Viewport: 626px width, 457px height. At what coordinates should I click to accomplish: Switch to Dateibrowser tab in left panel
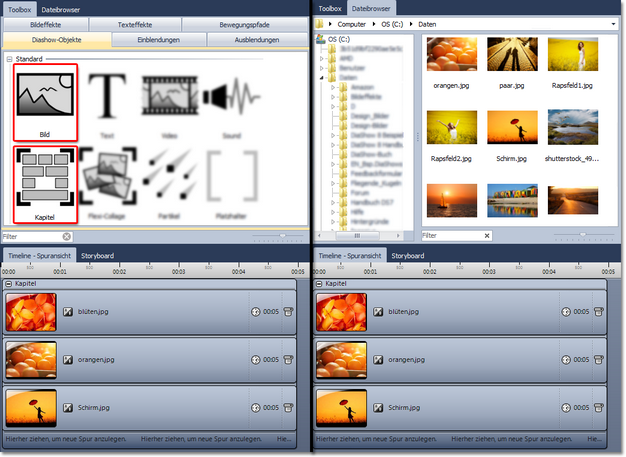coord(61,10)
